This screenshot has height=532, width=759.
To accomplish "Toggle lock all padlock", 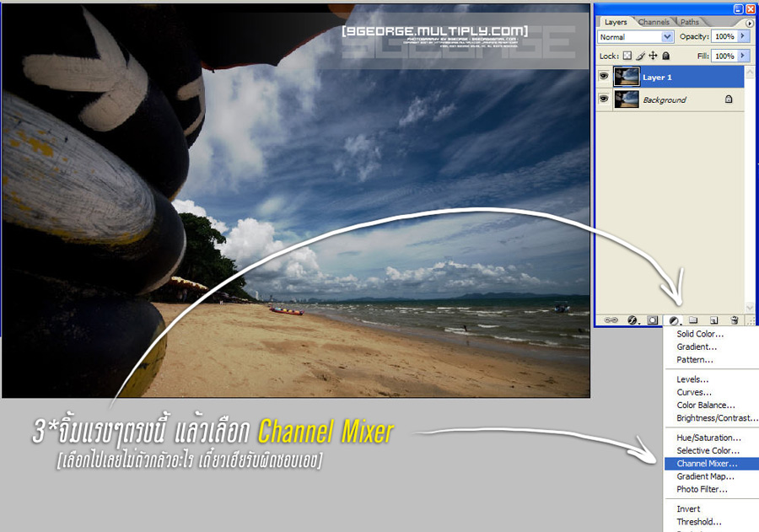I will (x=666, y=56).
